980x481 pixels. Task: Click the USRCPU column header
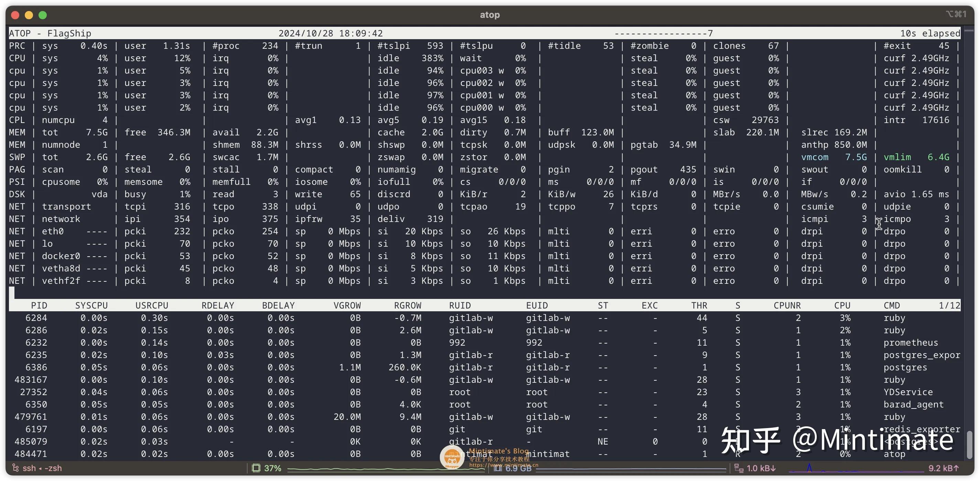point(152,305)
